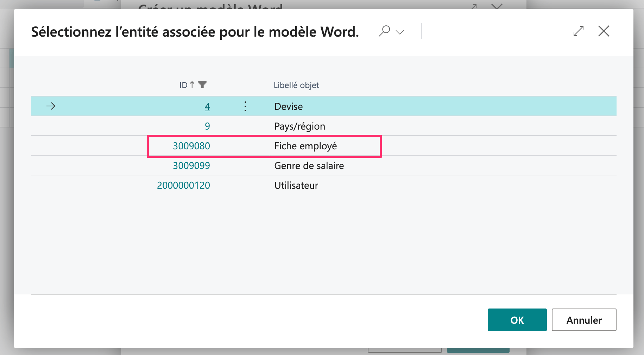Screen dimensions: 644x355
Task: Open the three-dot menu for Devise row
Action: click(x=245, y=106)
